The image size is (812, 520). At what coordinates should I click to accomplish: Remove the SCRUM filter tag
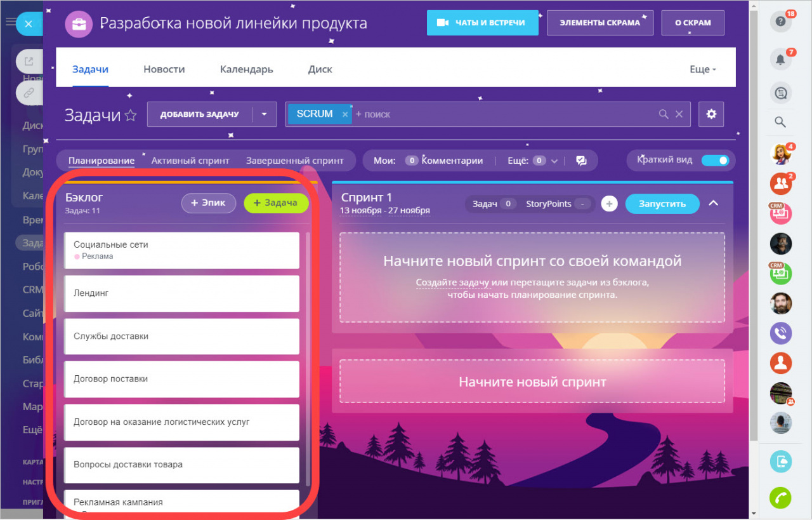345,114
